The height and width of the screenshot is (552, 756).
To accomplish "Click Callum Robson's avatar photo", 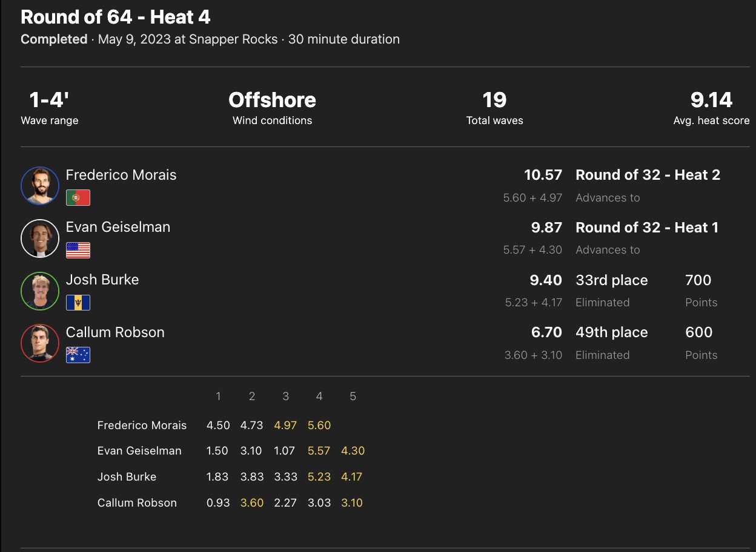I will pos(39,343).
